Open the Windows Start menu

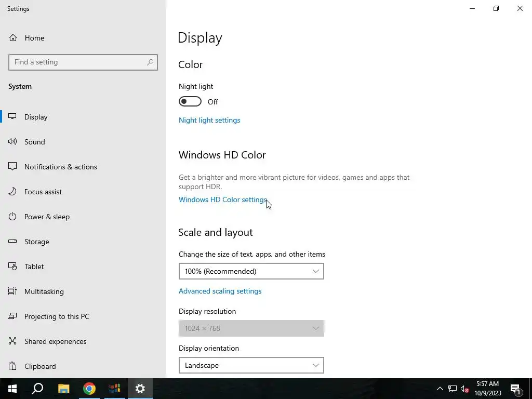pyautogui.click(x=12, y=389)
